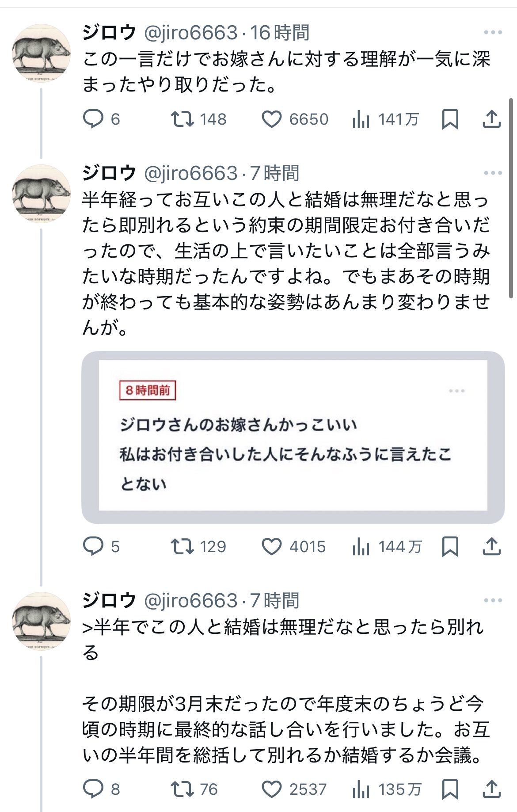Viewport: 517px width, 812px height.
Task: Click the ジロウ name on third tweet
Action: (x=109, y=600)
